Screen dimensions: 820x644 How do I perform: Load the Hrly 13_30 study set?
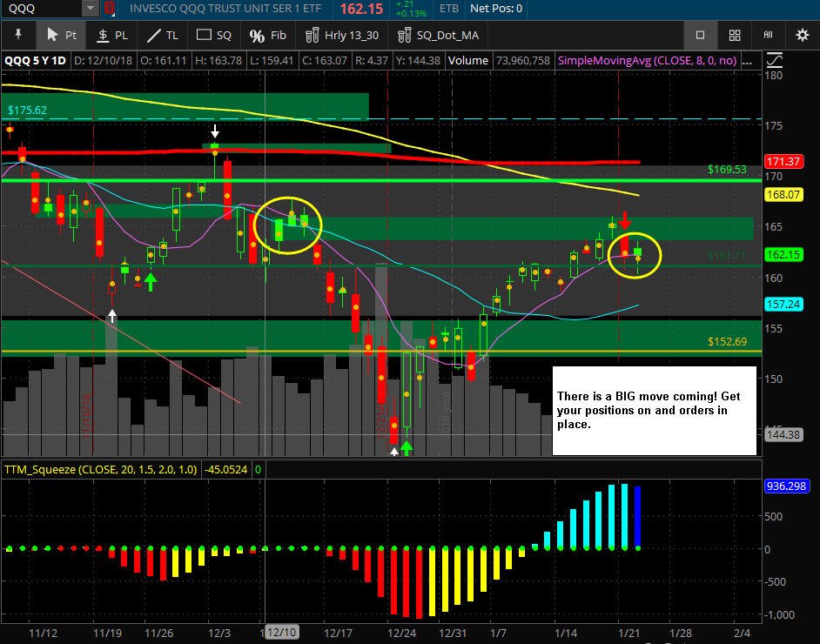tap(342, 35)
